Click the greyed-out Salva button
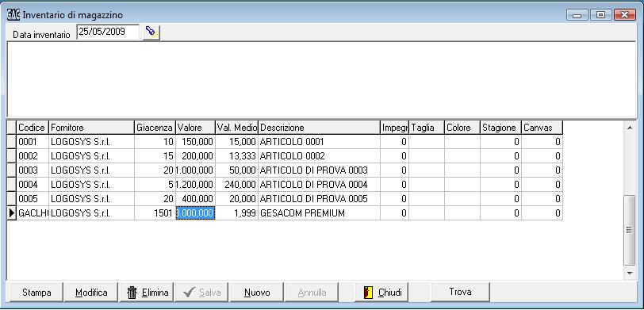This screenshot has width=644, height=310. [x=201, y=293]
